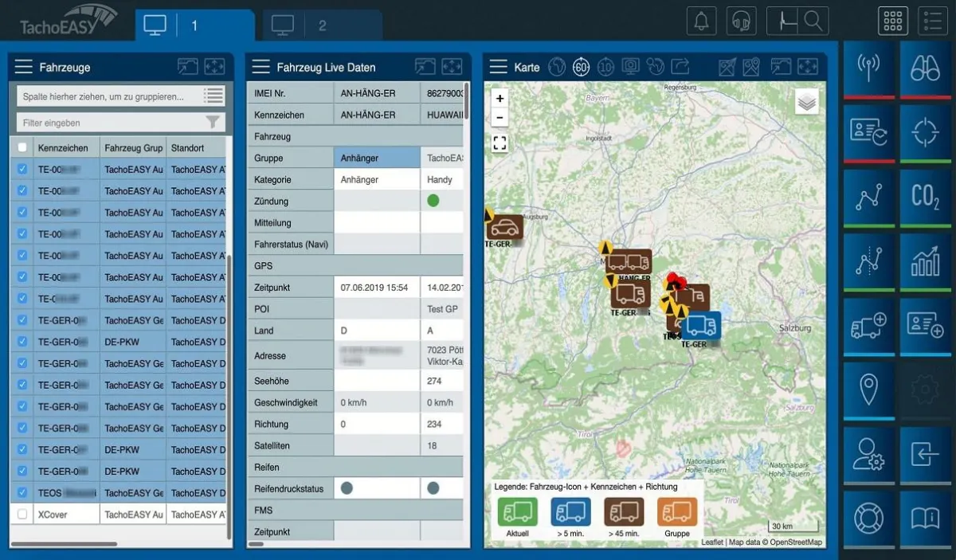The width and height of the screenshot is (956, 560).
Task: Open the Fahrzeuge panel hamburger menu
Action: 24,68
